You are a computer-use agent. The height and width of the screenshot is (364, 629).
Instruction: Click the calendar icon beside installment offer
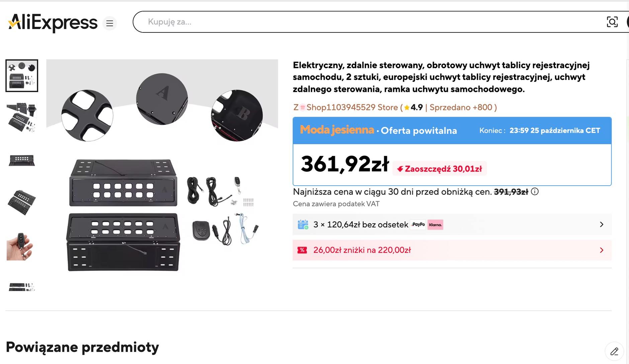coord(302,224)
